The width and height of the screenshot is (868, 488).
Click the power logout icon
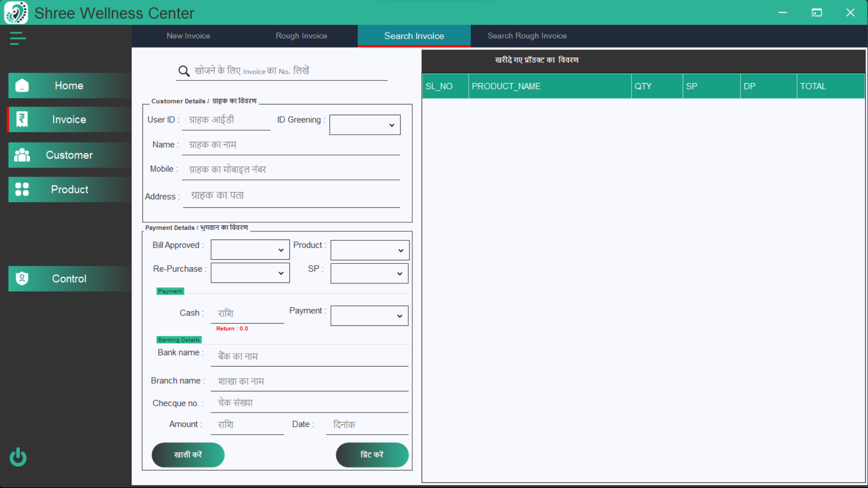coord(18,457)
